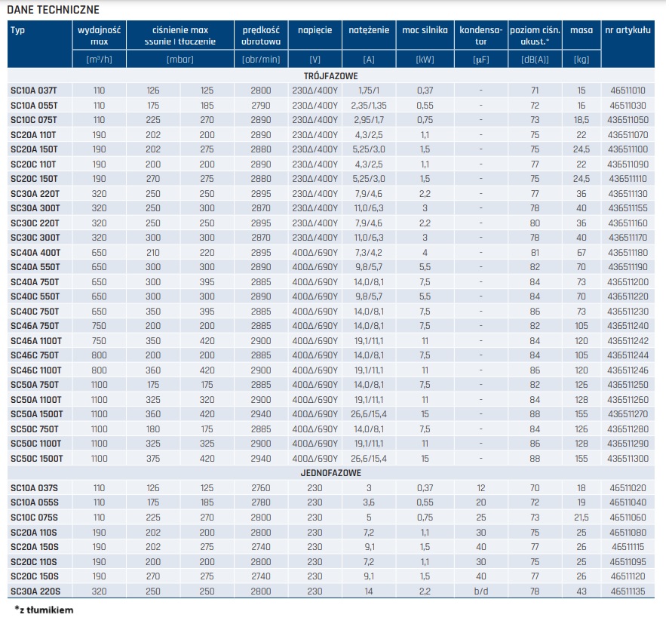Screen dimensions: 672x636
Task: Select the prędkość obrotowa column header
Action: pyautogui.click(x=261, y=35)
